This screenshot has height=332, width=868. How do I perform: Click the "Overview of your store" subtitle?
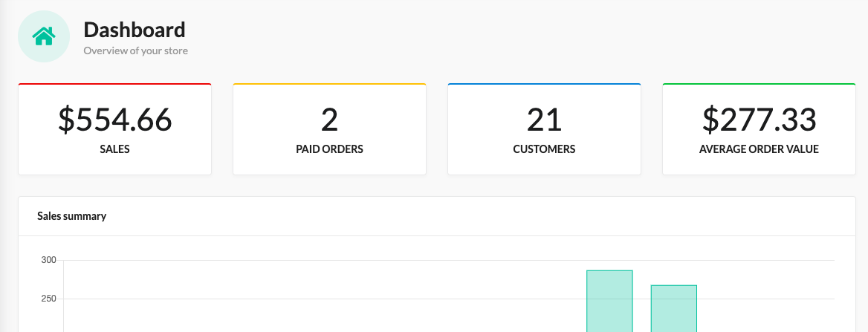[135, 51]
